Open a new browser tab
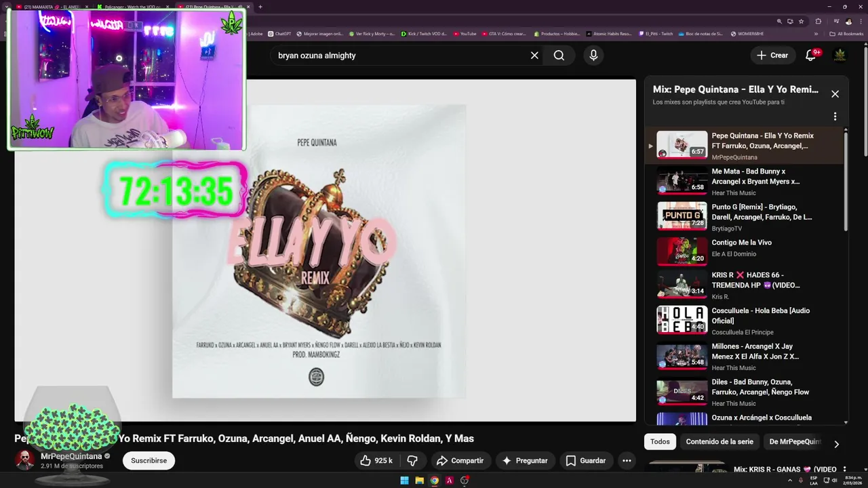 click(260, 7)
